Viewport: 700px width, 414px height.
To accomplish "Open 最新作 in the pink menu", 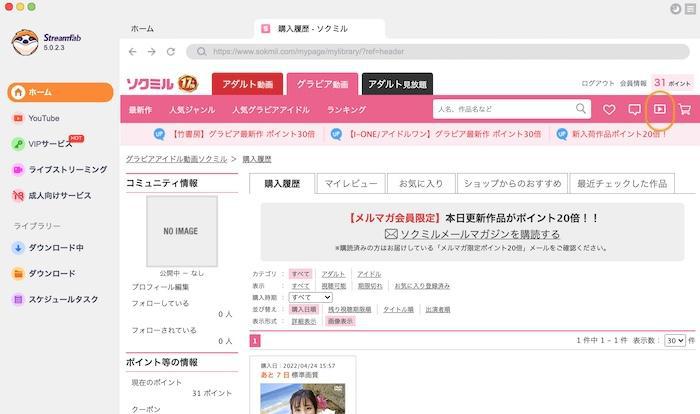I will tap(141, 109).
